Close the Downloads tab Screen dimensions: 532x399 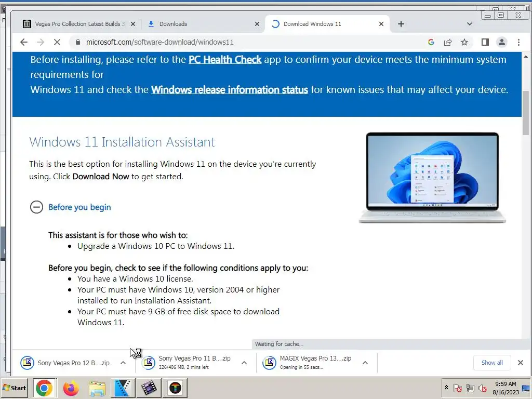(x=257, y=24)
